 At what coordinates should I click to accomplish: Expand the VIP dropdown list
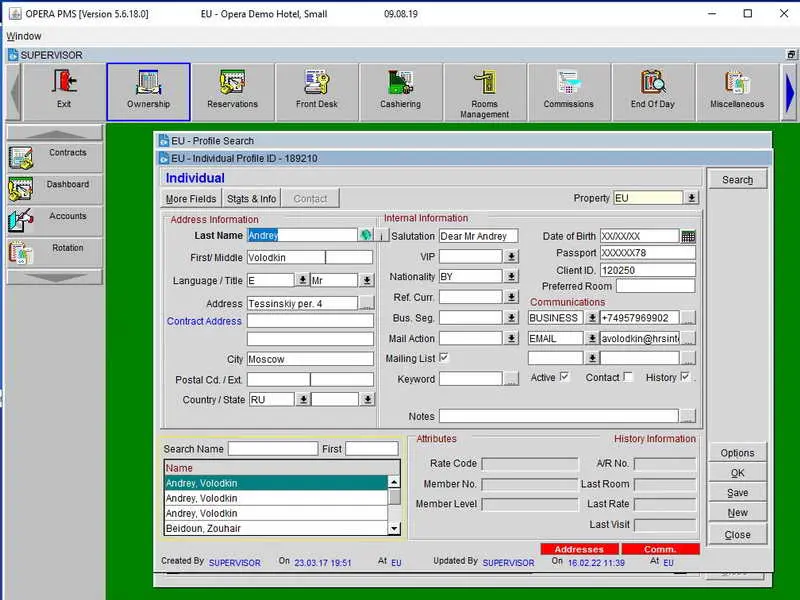coord(511,256)
